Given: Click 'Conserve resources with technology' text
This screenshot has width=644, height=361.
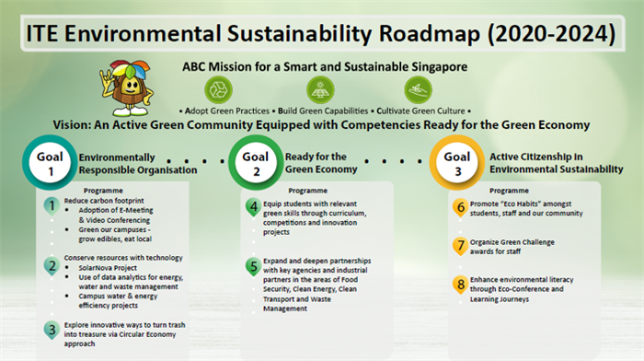Looking at the screenshot, I should 123,258.
